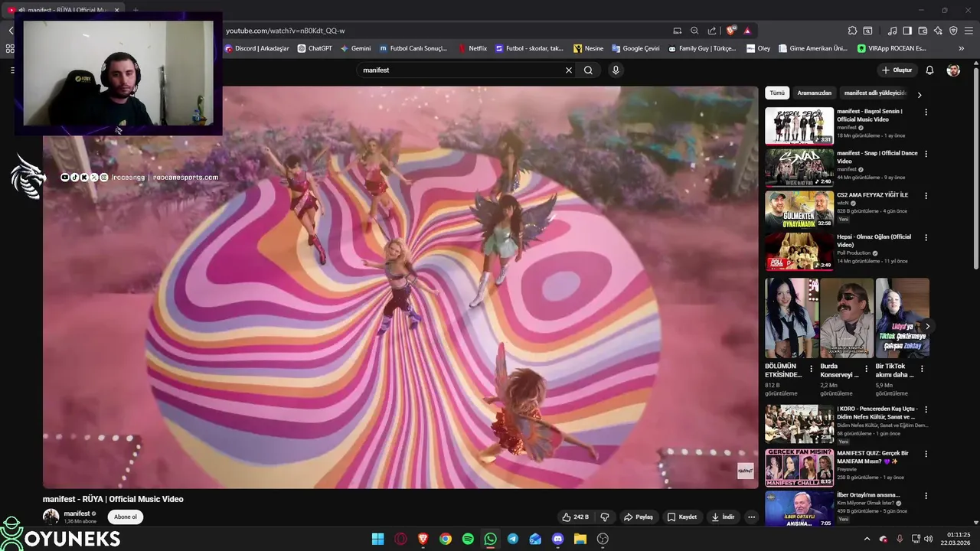Open options menu for CS2 AMA FEYYAZ YİĞİT video

point(926,196)
